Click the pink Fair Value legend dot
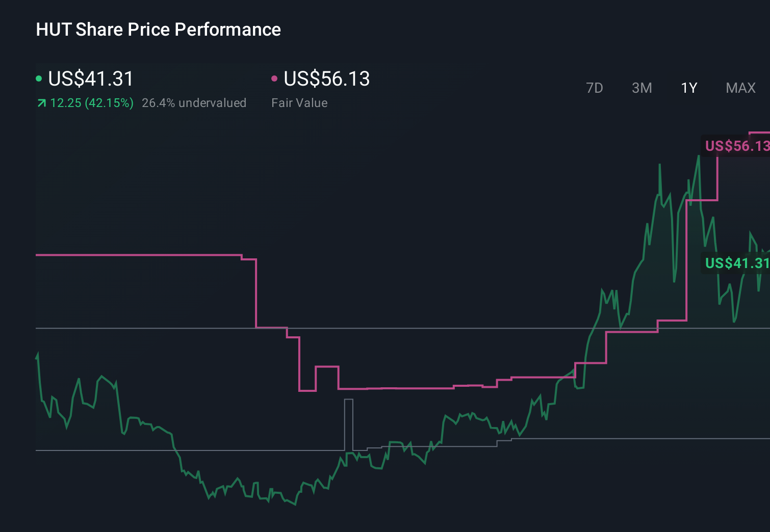The height and width of the screenshot is (532, 770). pyautogui.click(x=275, y=78)
